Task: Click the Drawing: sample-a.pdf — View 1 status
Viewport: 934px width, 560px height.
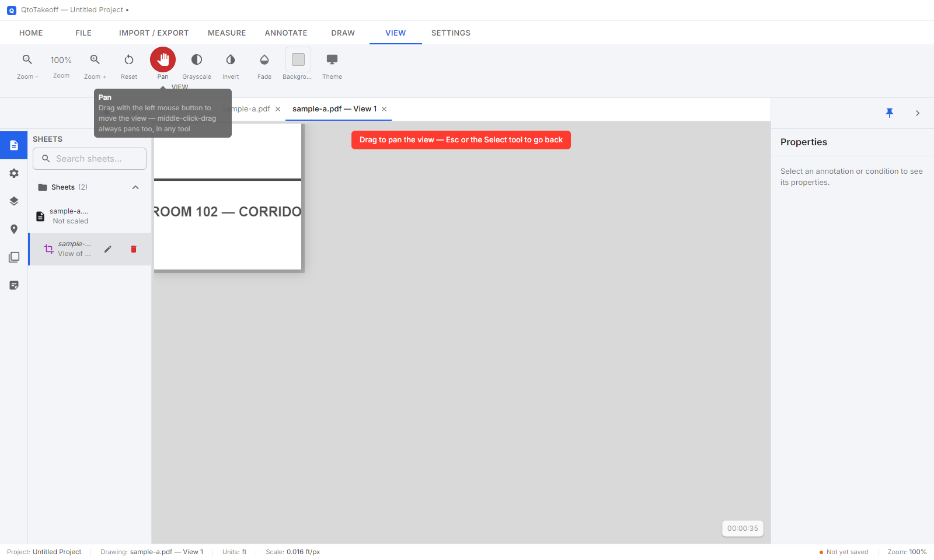Action: pos(152,552)
